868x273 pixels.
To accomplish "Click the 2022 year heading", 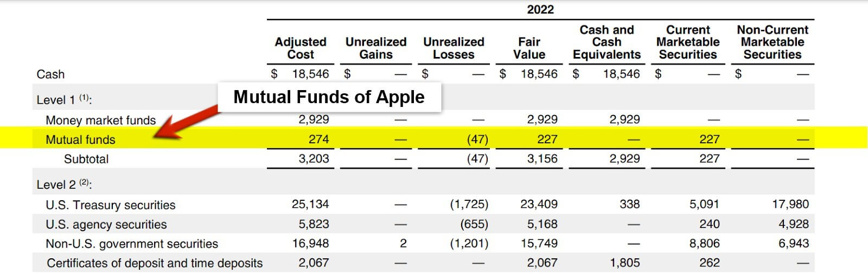I will [540, 10].
